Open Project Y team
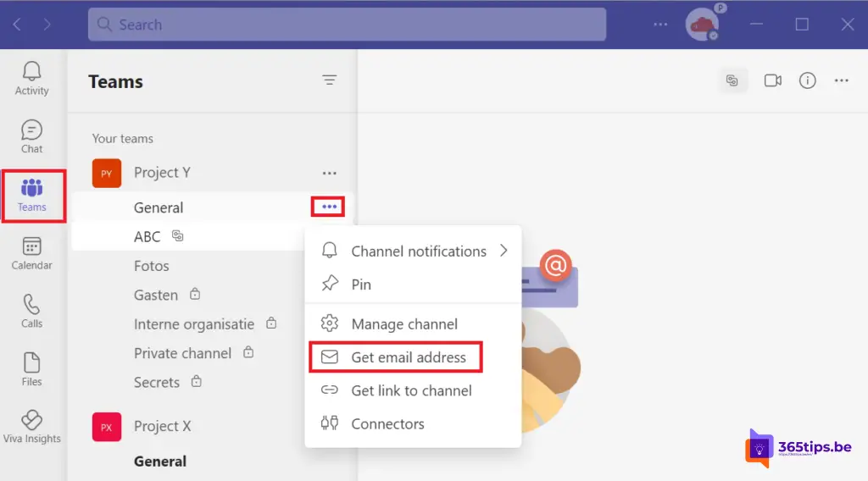868x481 pixels. click(162, 173)
